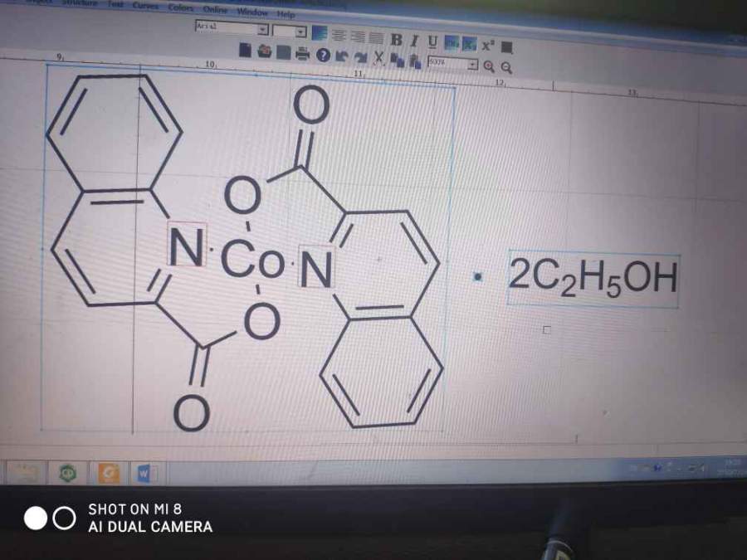This screenshot has height=560, width=747.
Task: Open help with the question mark icon
Action: 323,56
